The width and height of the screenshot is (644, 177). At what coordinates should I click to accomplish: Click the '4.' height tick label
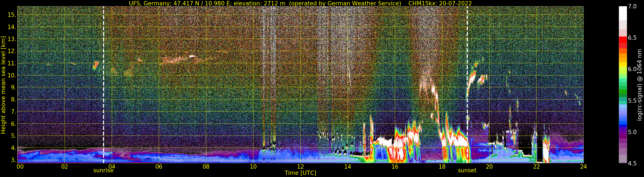[x=14, y=148]
